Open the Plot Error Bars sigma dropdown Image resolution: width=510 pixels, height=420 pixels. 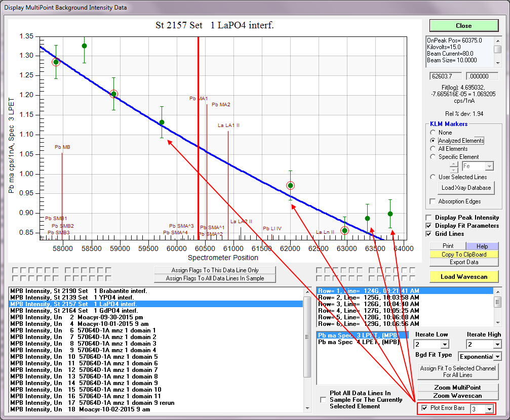pyautogui.click(x=489, y=409)
